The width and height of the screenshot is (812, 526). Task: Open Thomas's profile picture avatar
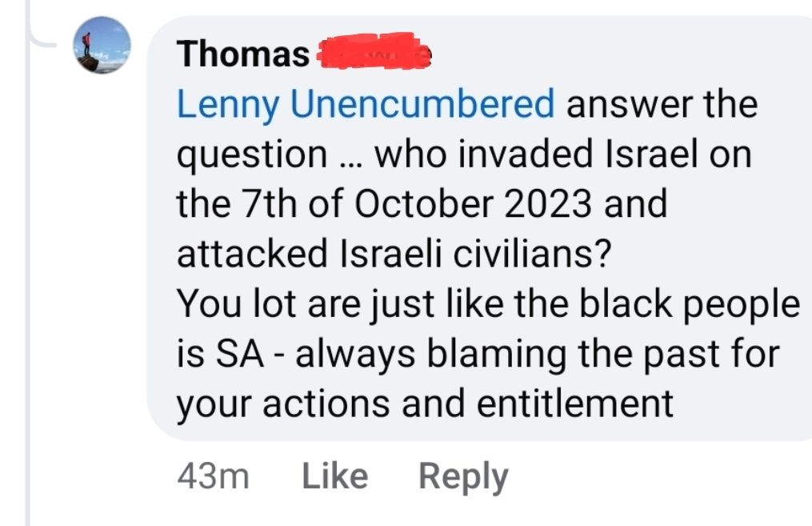(102, 46)
